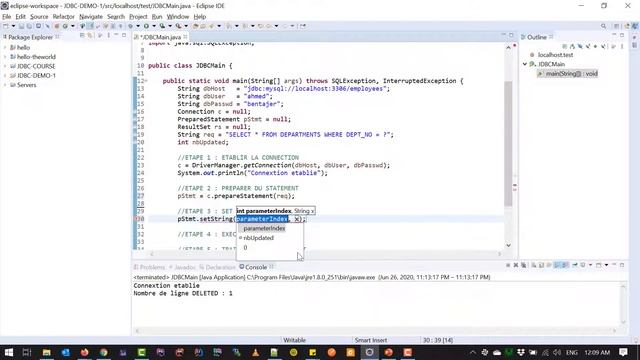Select localhost.test in the Outline

point(555,55)
